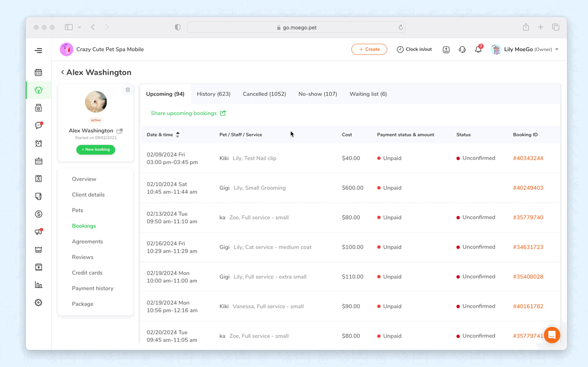Open booking ID #40343244
Viewport: 588px width, 367px height.
(x=528, y=158)
